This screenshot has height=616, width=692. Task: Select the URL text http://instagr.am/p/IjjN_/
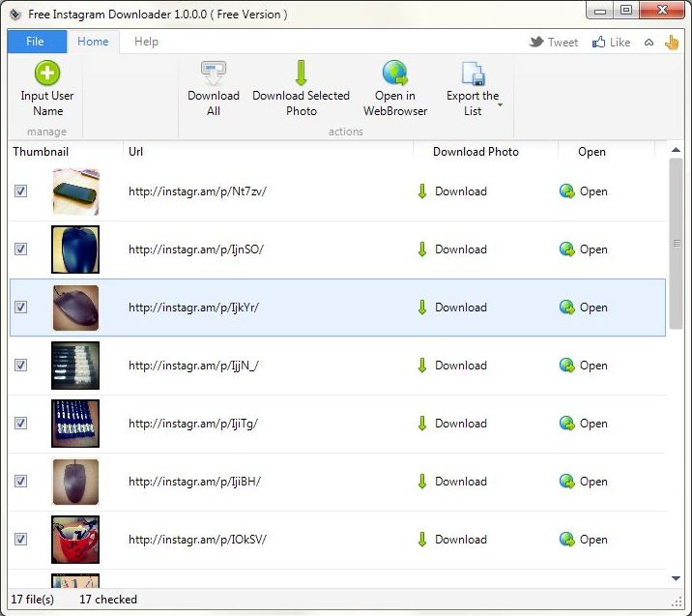(193, 366)
